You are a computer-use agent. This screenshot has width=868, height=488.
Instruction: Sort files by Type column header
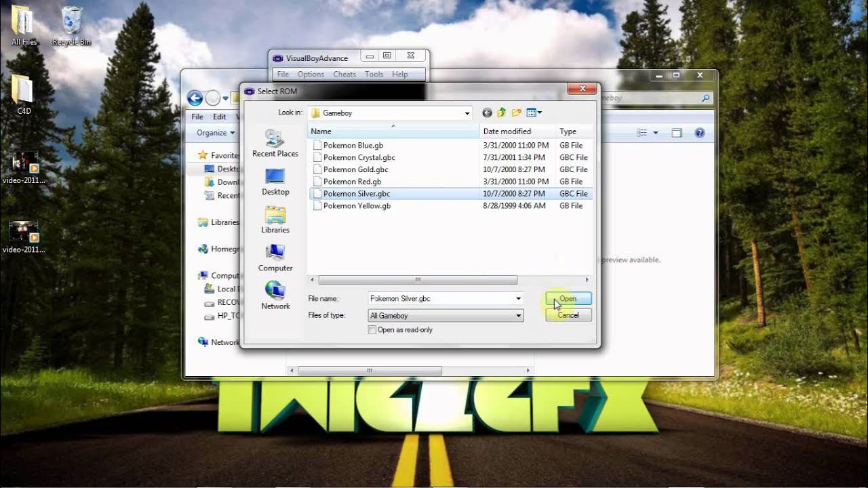click(574, 131)
